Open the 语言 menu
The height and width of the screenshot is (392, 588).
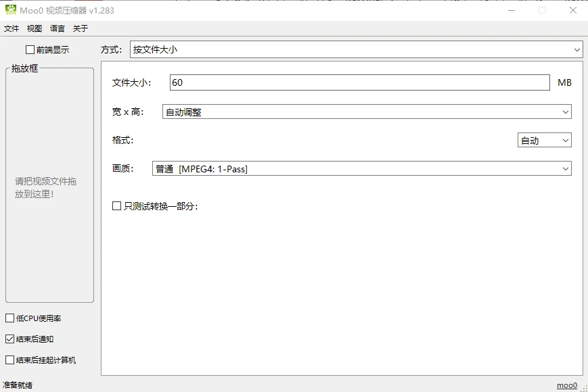point(58,28)
